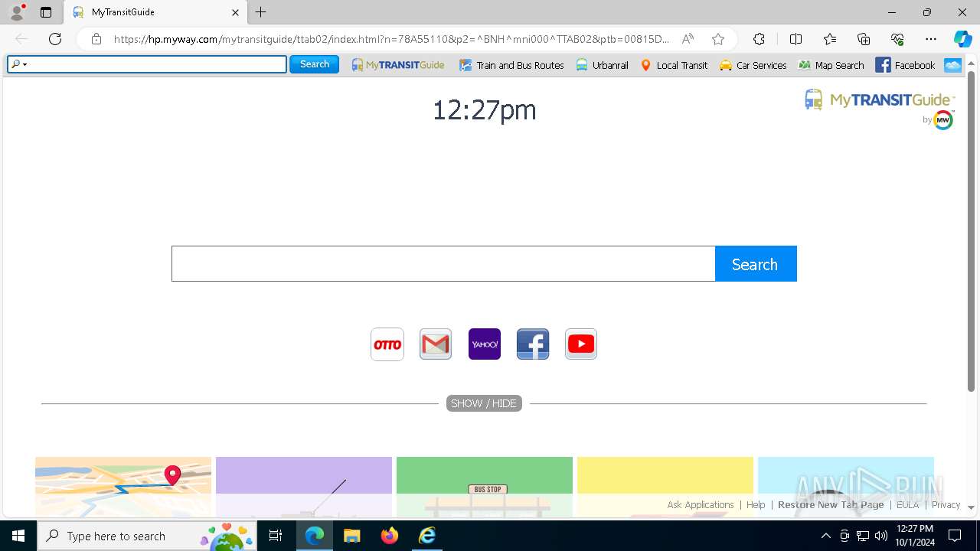The height and width of the screenshot is (551, 980).
Task: Toggle the SHOW / HIDE button
Action: coord(484,403)
